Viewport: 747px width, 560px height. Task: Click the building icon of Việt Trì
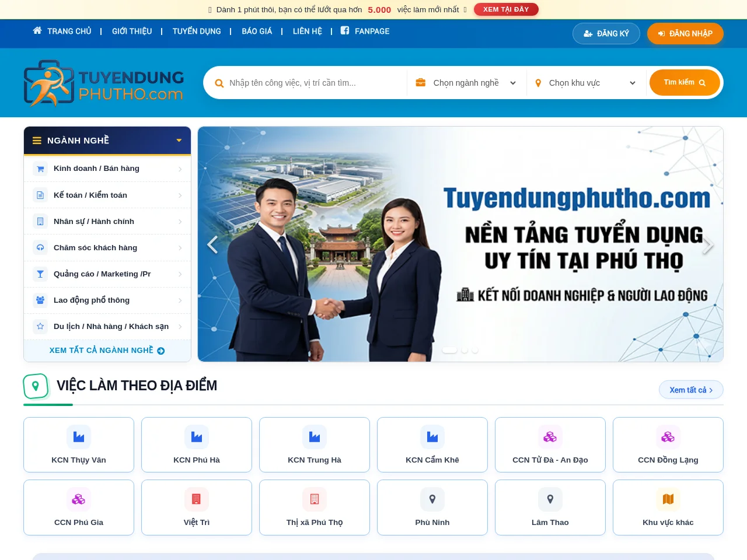pyautogui.click(x=197, y=499)
